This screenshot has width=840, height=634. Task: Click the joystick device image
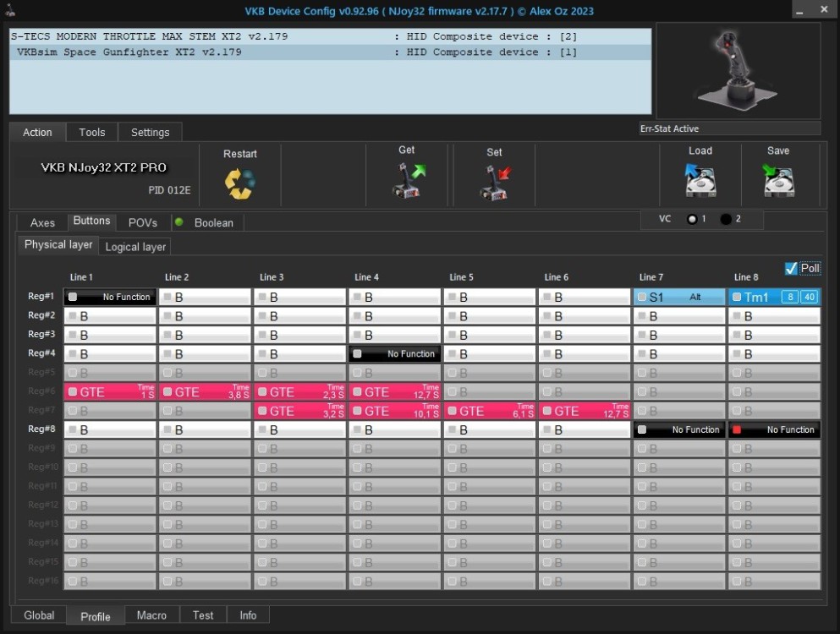738,70
